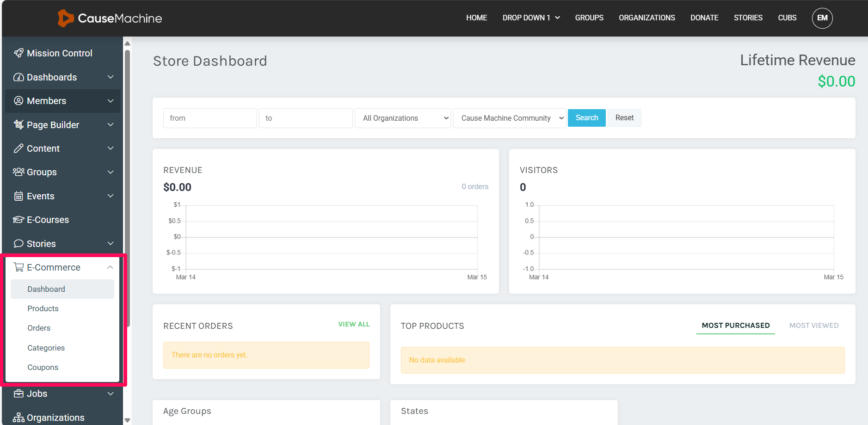Open the Products submenu item

pyautogui.click(x=43, y=308)
